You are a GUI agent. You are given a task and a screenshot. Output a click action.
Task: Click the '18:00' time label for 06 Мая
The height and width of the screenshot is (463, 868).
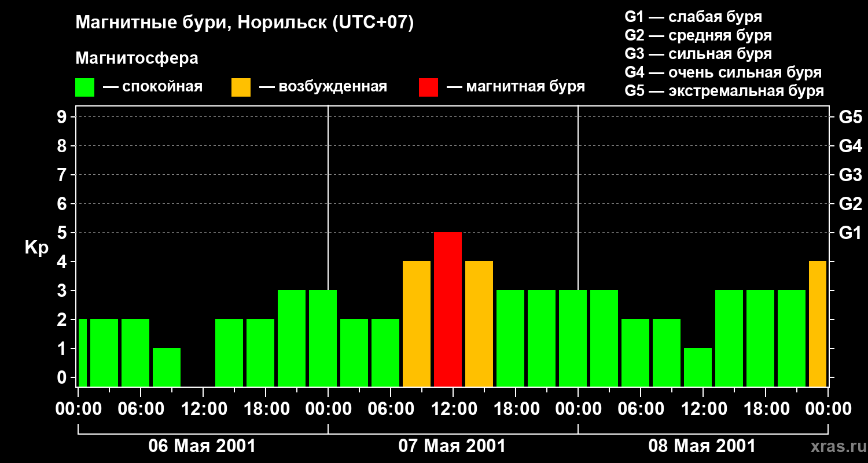click(266, 409)
